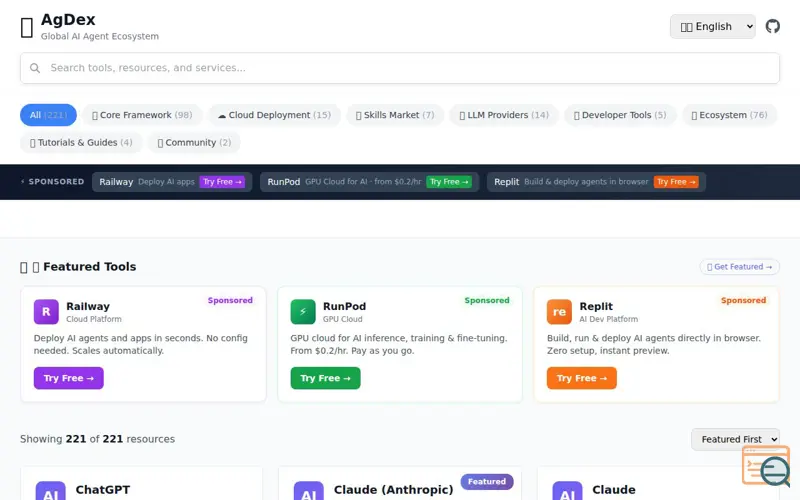Image resolution: width=800 pixels, height=500 pixels.
Task: Click Sponsored label on Railway card
Action: point(230,301)
